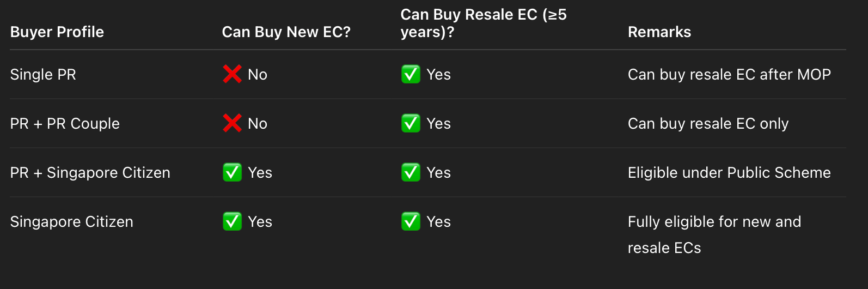Click the Remarks column header
Image resolution: width=868 pixels, height=289 pixels.
tap(659, 32)
